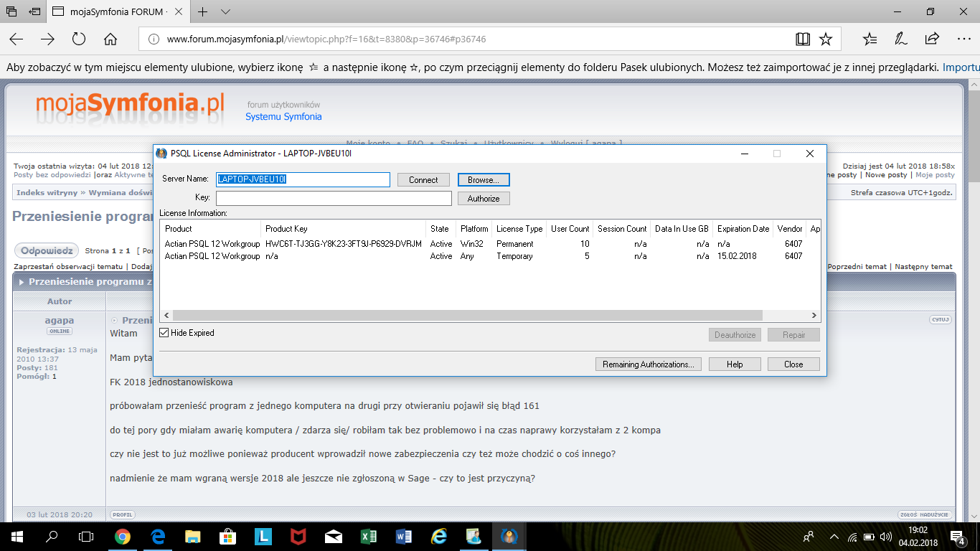Open Excel from the taskbar
This screenshot has width=980, height=551.
pos(369,536)
